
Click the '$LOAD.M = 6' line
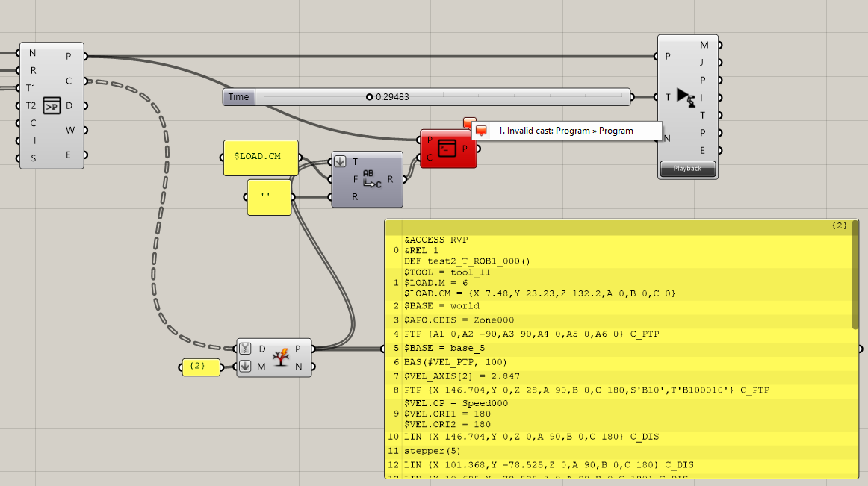click(x=435, y=283)
